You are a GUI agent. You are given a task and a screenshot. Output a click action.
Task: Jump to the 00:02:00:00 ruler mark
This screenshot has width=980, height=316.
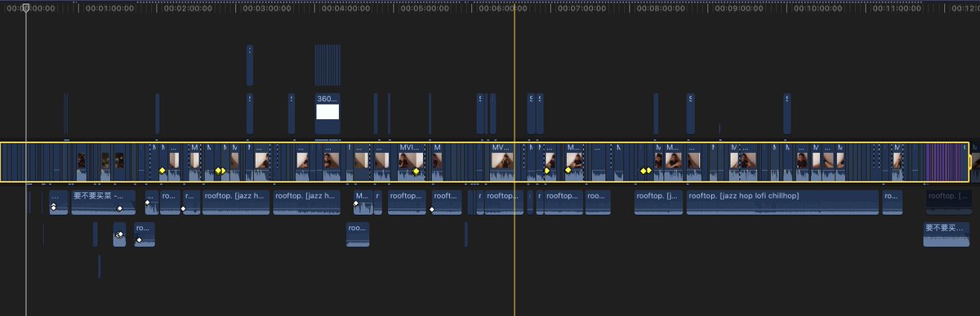tap(188, 8)
